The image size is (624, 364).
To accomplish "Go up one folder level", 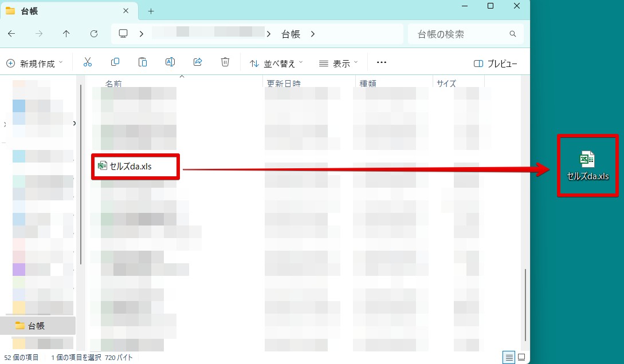I will 66,34.
